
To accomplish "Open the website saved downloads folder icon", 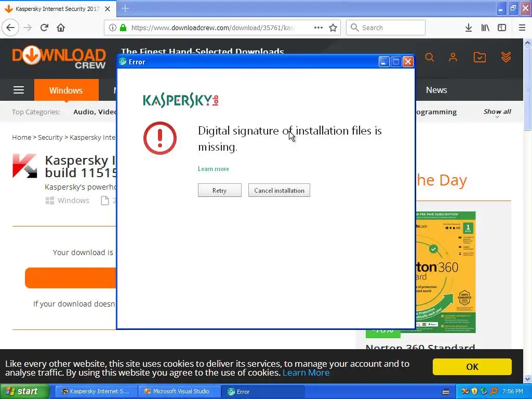I will pos(480,57).
